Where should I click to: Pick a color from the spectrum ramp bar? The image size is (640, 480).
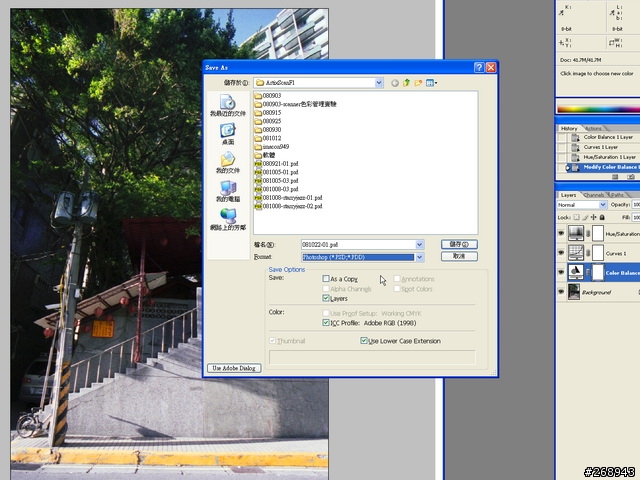(x=598, y=109)
